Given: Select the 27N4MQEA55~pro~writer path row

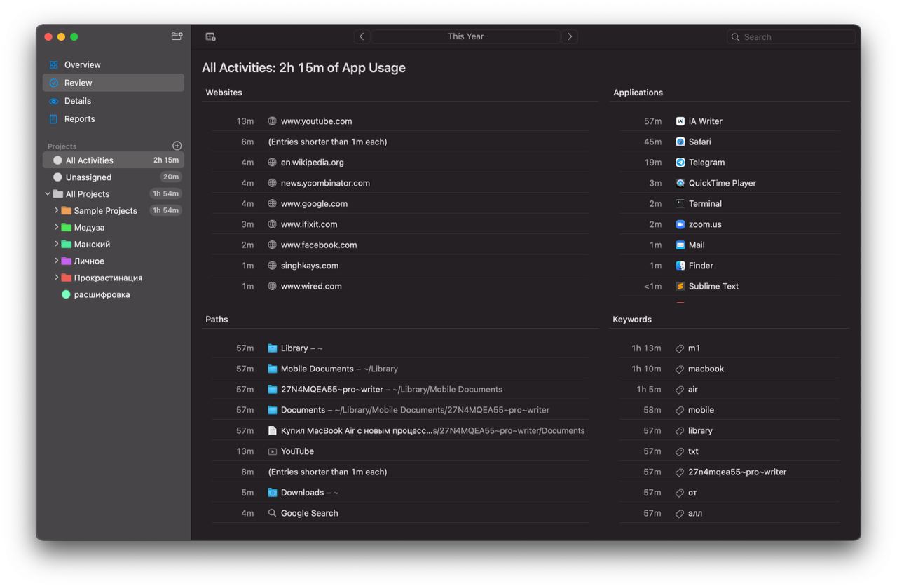Looking at the screenshot, I should point(400,389).
